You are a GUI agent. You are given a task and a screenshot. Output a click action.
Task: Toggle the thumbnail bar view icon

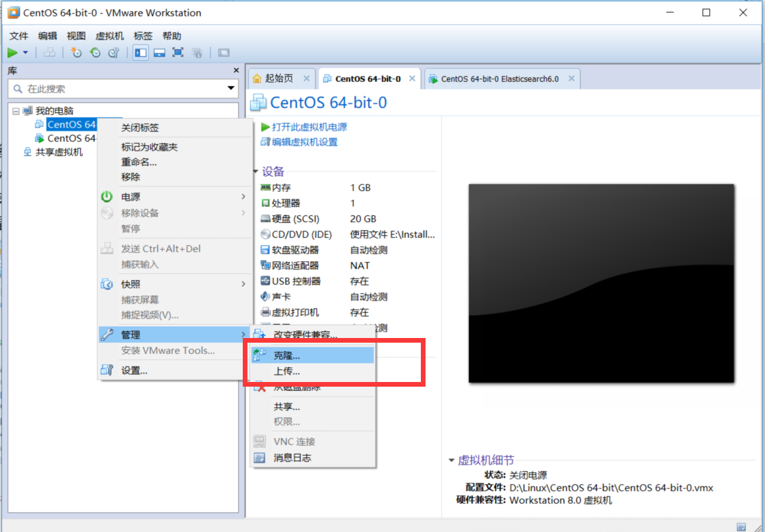(159, 53)
